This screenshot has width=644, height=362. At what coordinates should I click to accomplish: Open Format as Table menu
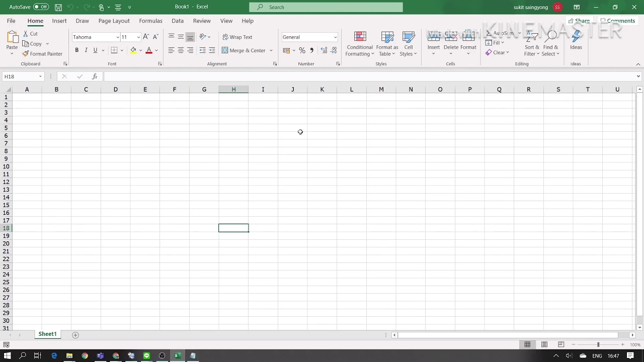[387, 44]
